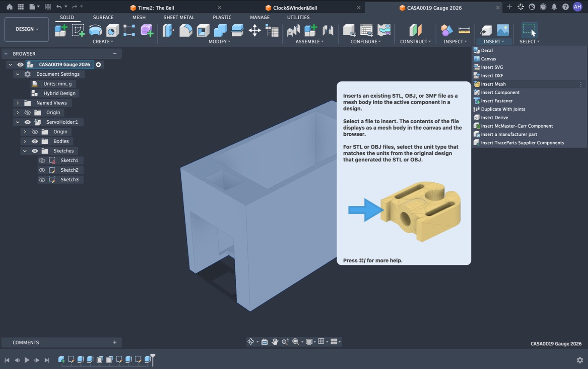
Task: Collapse the Document Settings node
Action: pos(18,74)
